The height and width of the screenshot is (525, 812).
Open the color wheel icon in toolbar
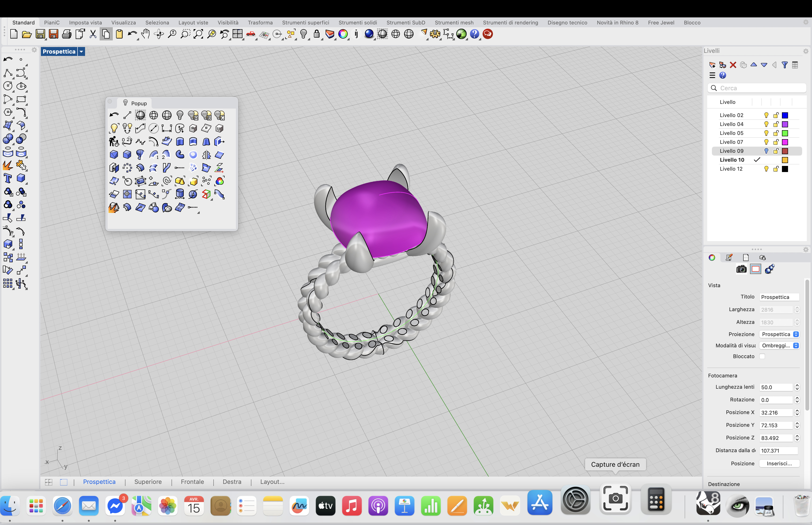pyautogui.click(x=343, y=34)
